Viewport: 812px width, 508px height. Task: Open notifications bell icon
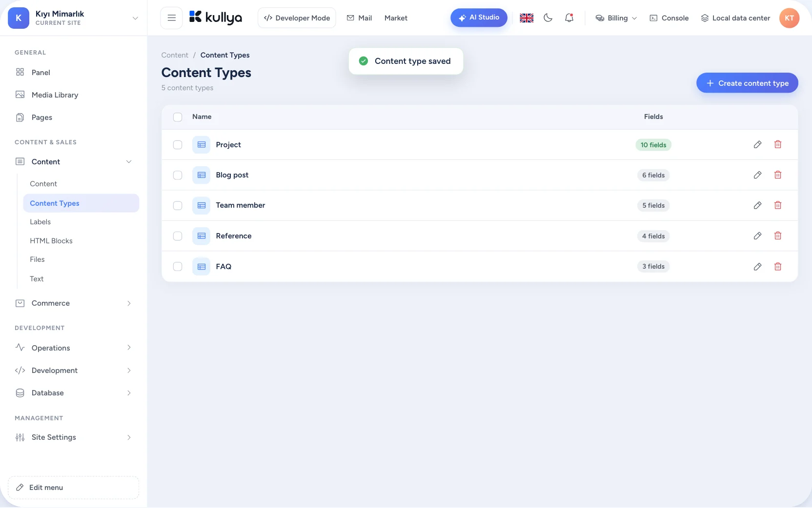click(569, 18)
